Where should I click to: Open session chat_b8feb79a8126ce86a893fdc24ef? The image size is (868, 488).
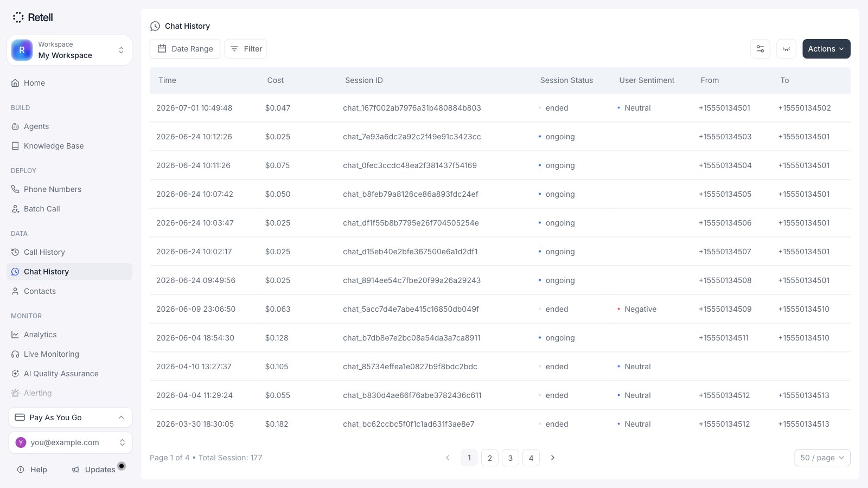[x=411, y=194]
